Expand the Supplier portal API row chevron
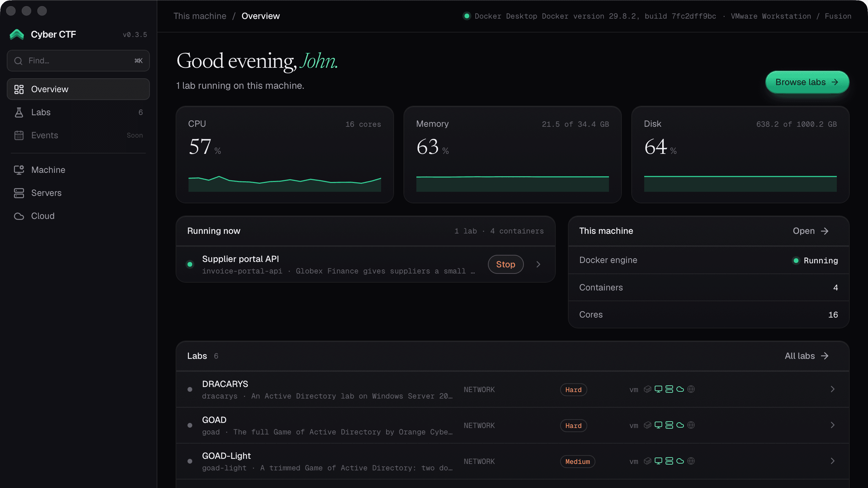This screenshot has width=868, height=488. tap(538, 264)
